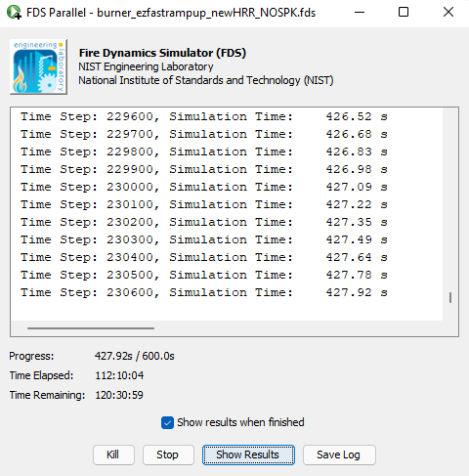Click the NIST engineering laboratory logo
Image resolution: width=469 pixels, height=476 pixels.
click(x=38, y=66)
